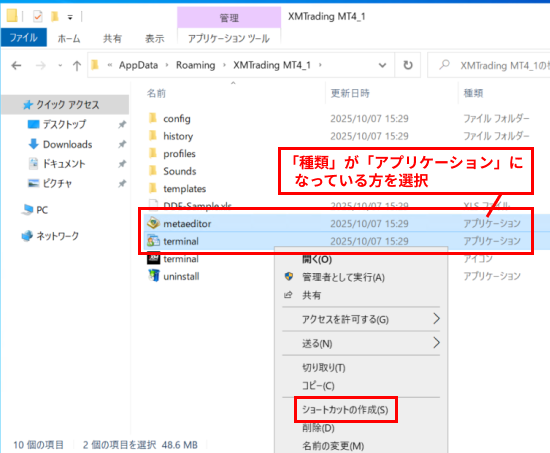Choose 削除(D) from the context menu
Image resolution: width=550 pixels, height=453 pixels.
318,428
